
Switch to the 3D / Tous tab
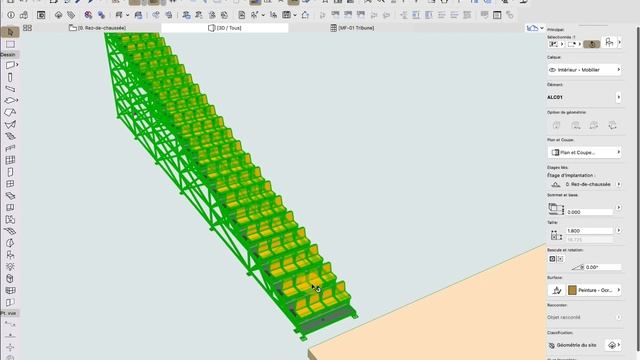coord(224,28)
